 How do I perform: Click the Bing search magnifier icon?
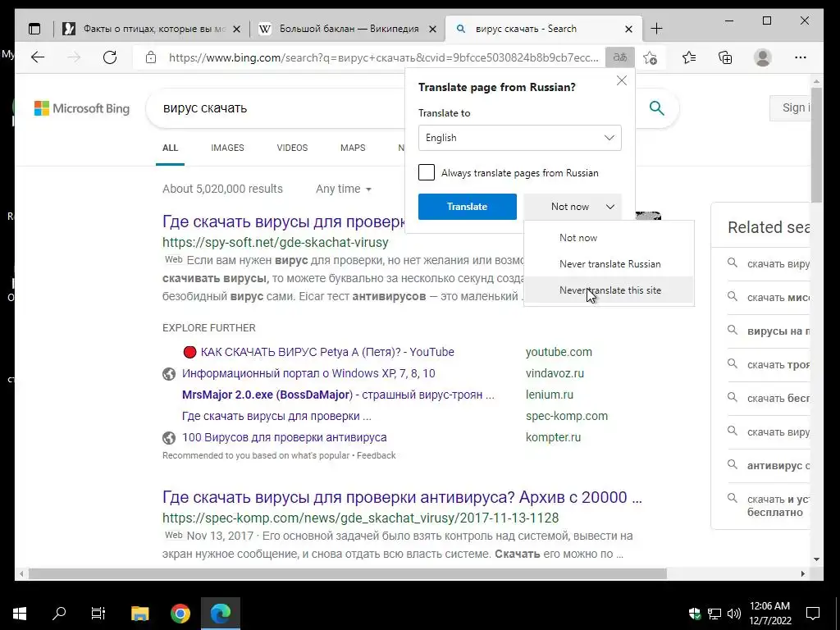[657, 108]
